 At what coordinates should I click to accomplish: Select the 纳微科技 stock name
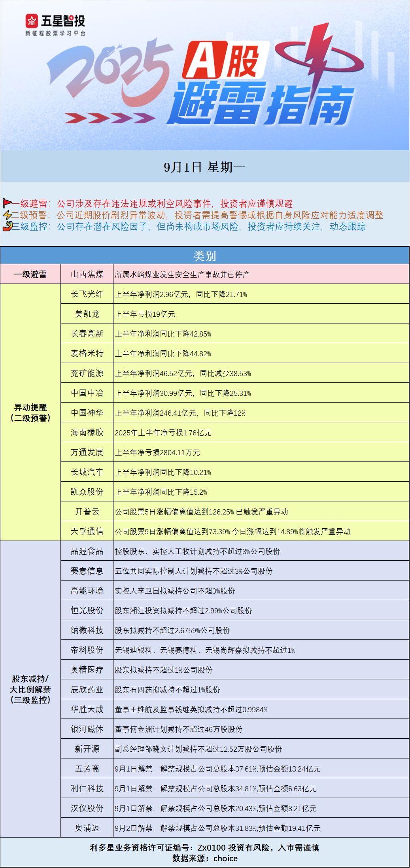click(x=87, y=630)
